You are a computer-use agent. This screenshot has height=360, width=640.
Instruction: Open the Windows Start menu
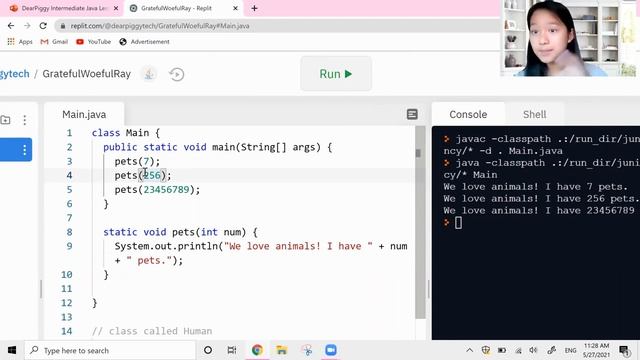pyautogui.click(x=12, y=350)
